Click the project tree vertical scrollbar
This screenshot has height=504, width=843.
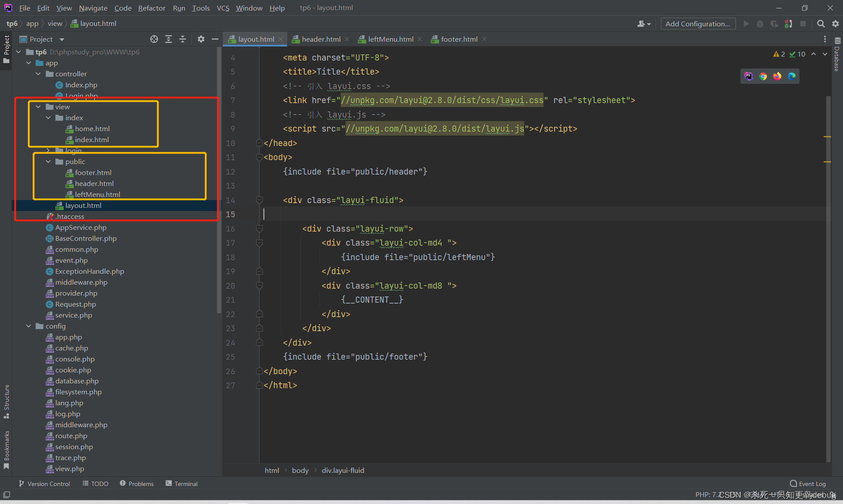point(219,181)
